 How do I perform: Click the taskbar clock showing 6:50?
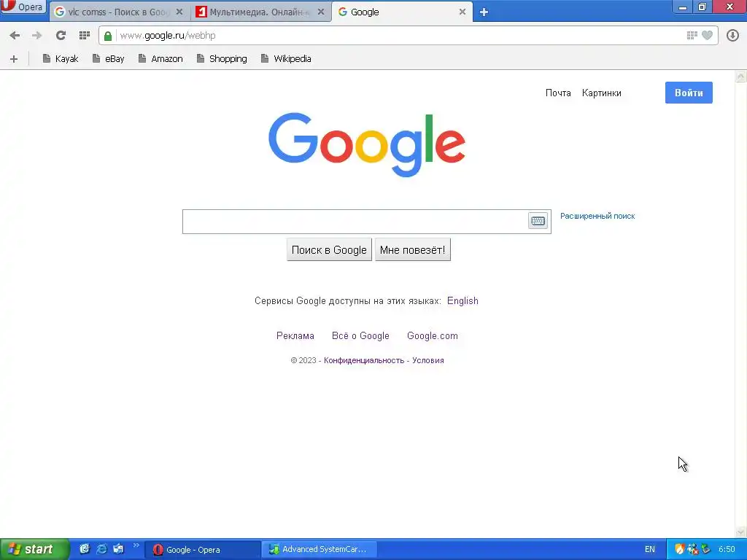727,550
